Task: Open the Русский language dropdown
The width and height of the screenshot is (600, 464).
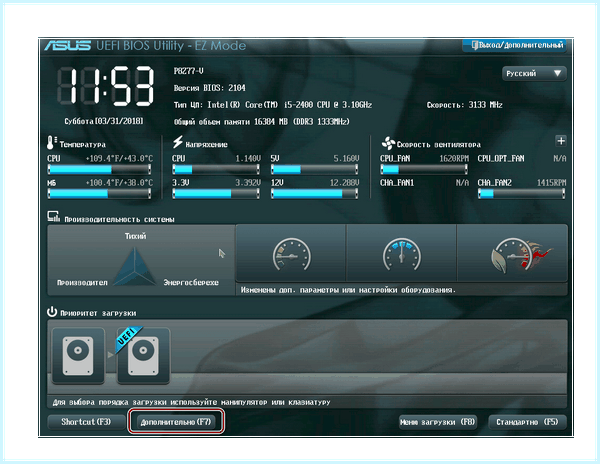Action: (534, 73)
